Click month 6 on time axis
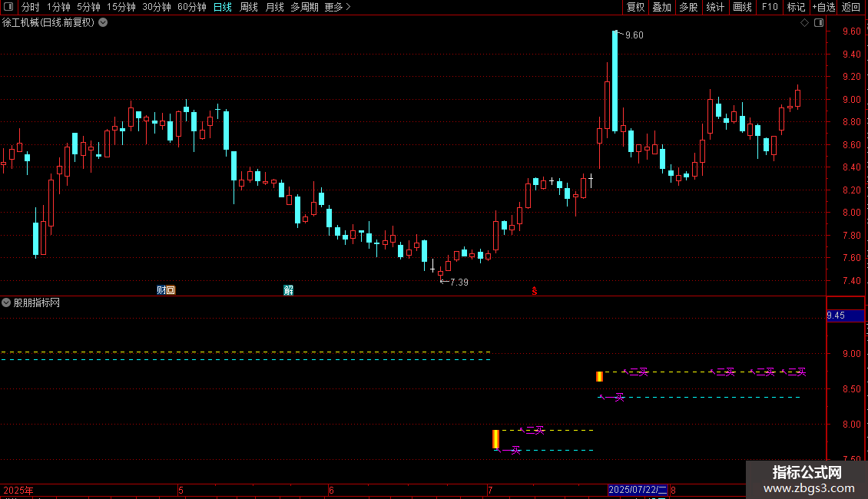Screen dimensions: 868x499 331,490
